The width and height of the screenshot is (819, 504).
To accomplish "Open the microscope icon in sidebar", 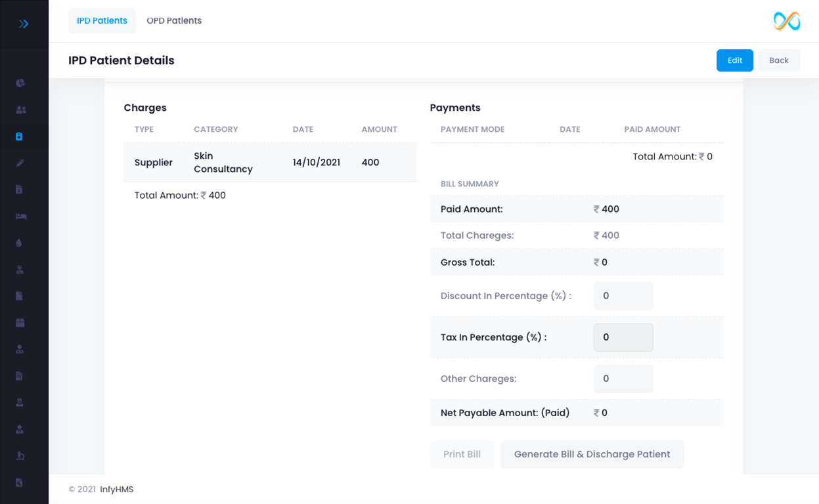I will 19,455.
